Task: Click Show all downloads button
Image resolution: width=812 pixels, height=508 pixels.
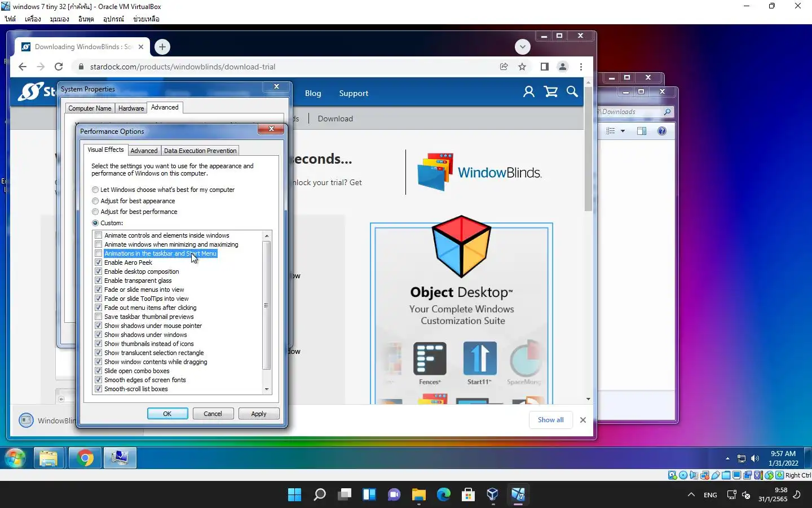Action: click(x=550, y=420)
